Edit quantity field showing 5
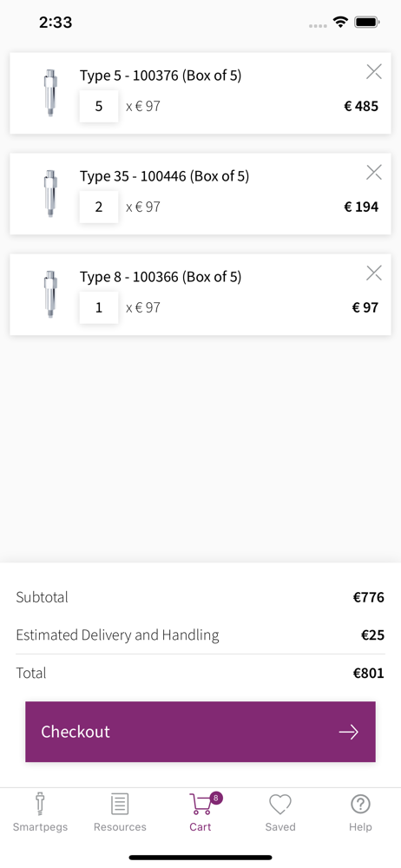401x868 pixels. (99, 106)
